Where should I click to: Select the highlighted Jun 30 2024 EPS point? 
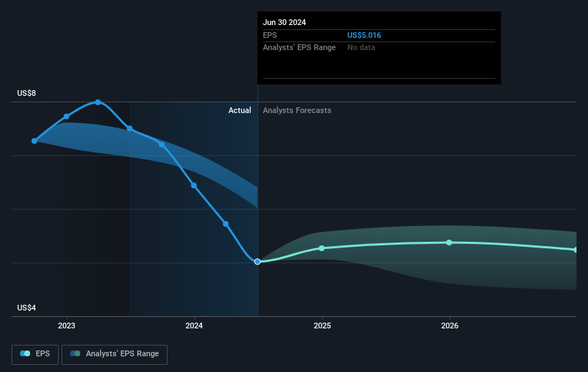click(x=257, y=262)
